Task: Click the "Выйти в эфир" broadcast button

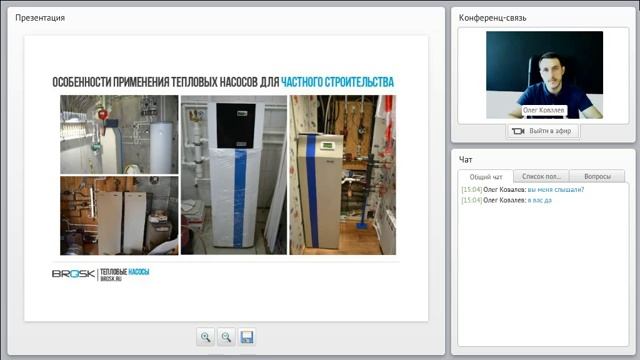Action: tap(543, 131)
